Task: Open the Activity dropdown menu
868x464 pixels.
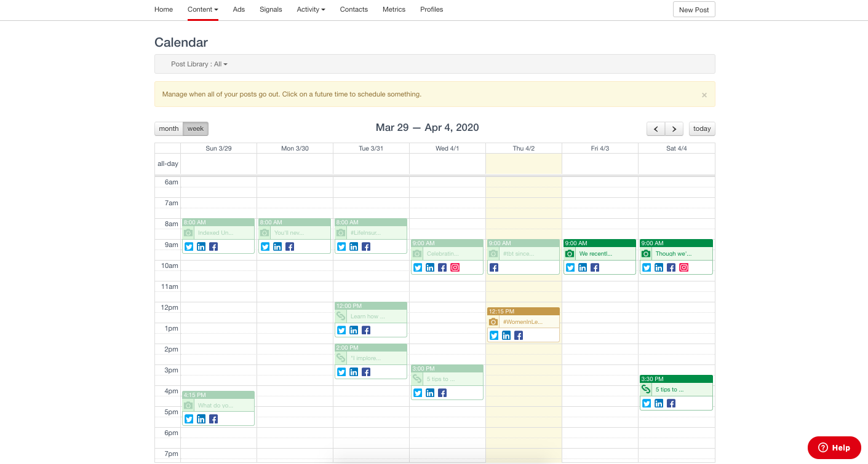Action: point(311,9)
